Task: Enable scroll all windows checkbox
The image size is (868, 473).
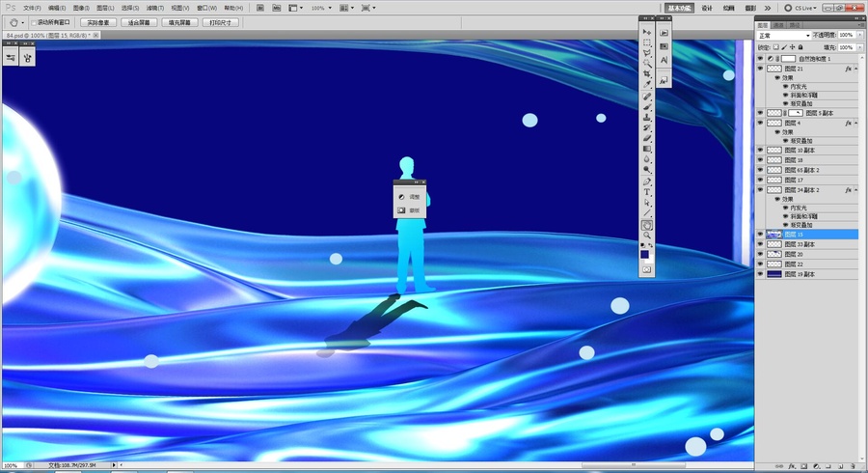Action: pyautogui.click(x=34, y=23)
